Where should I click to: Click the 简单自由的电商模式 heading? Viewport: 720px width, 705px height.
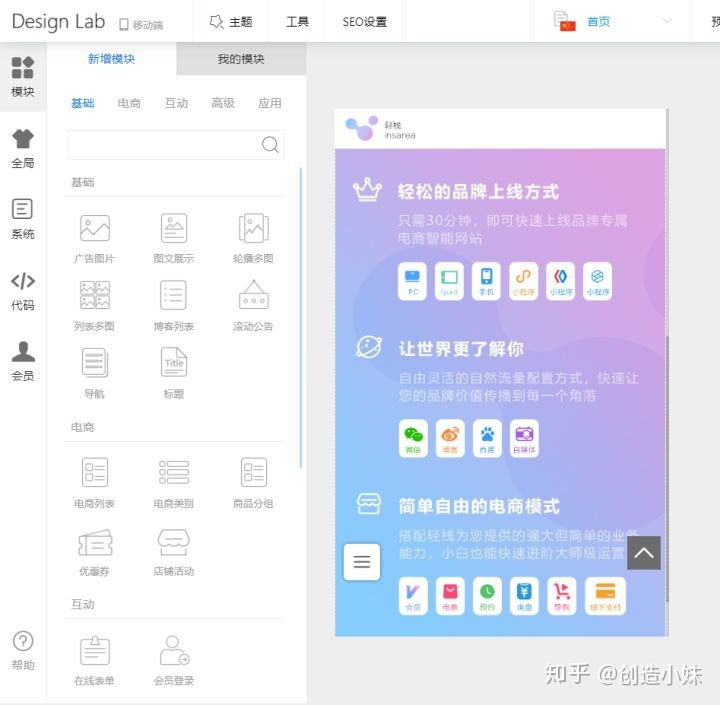pyautogui.click(x=479, y=506)
